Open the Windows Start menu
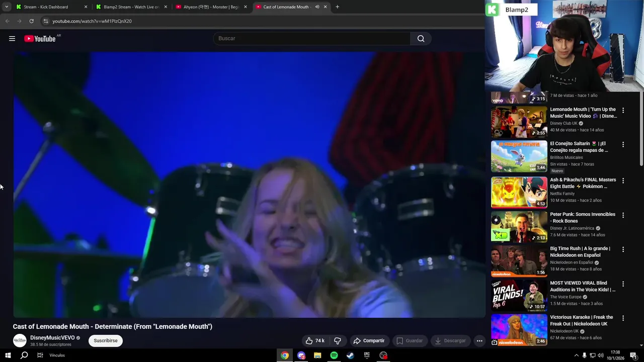This screenshot has width=644, height=362. click(x=8, y=355)
